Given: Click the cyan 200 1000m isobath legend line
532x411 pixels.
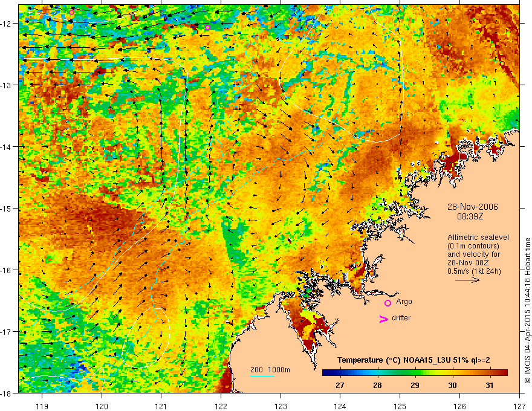Looking at the screenshot, I should tap(262, 376).
